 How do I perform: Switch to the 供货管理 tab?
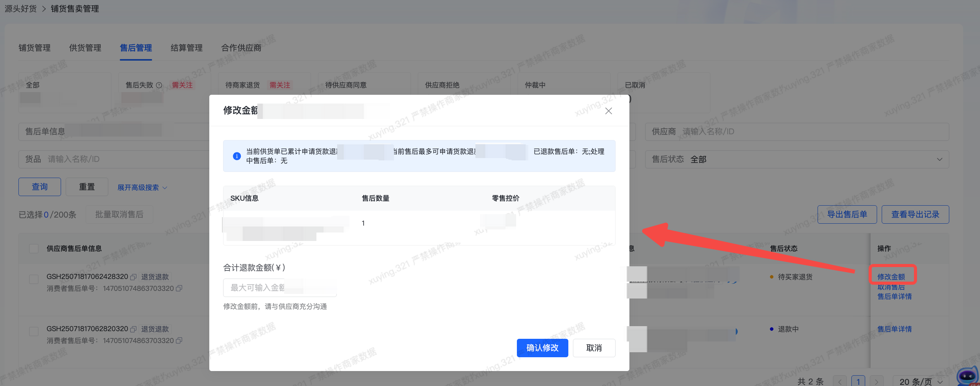click(x=85, y=48)
